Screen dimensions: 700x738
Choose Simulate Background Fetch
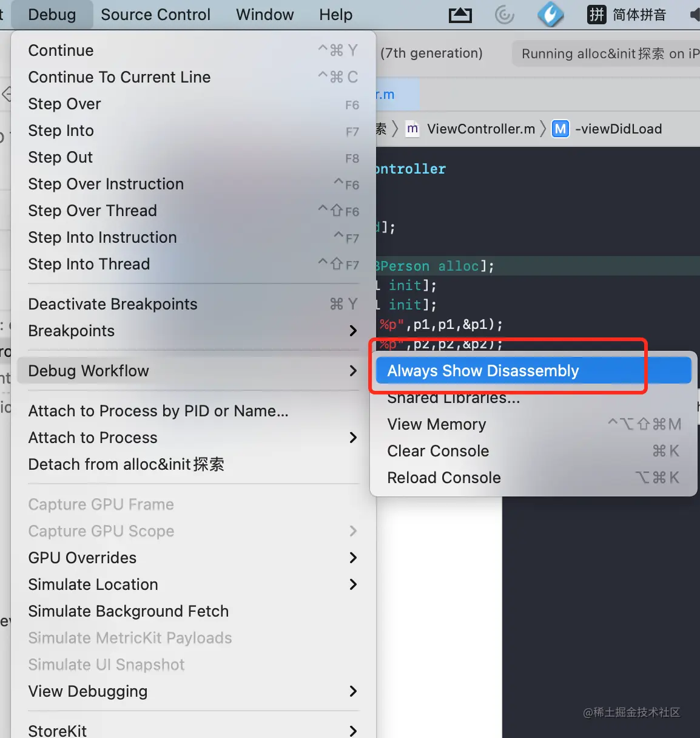[x=194, y=611]
